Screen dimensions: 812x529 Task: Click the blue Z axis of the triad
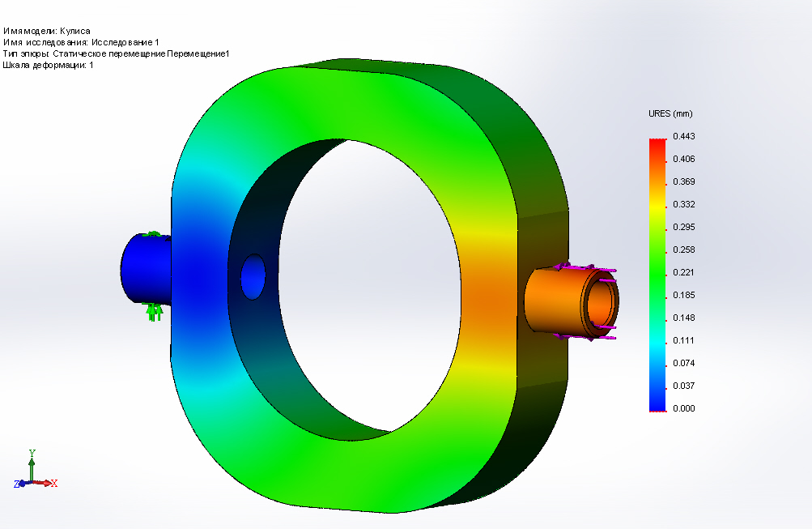pos(21,484)
